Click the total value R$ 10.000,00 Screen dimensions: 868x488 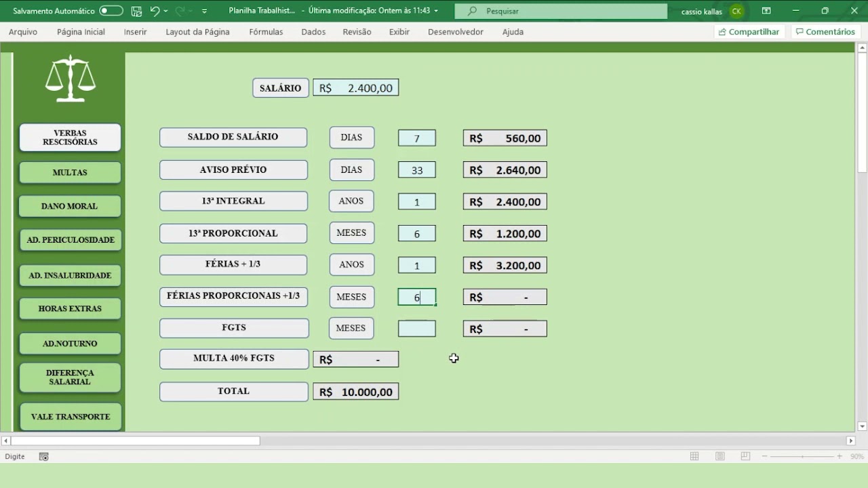pyautogui.click(x=356, y=392)
